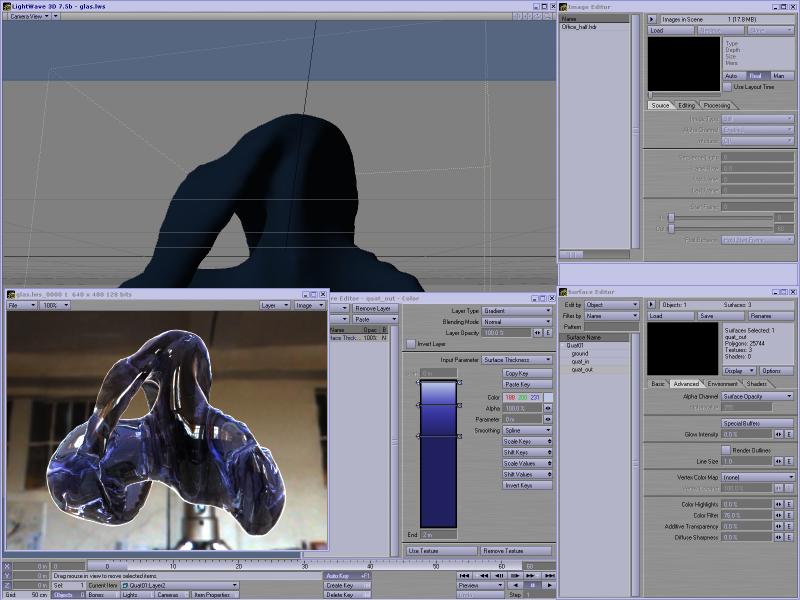
Task: Enable Render Outlines checkbox
Action: (x=726, y=450)
